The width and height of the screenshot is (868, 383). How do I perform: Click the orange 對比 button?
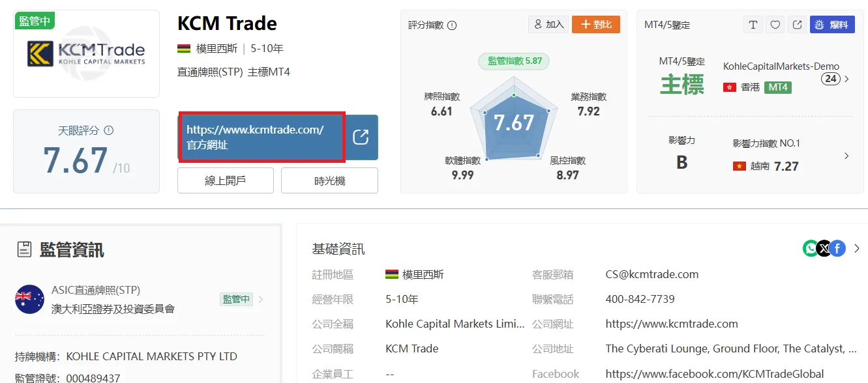click(x=596, y=25)
